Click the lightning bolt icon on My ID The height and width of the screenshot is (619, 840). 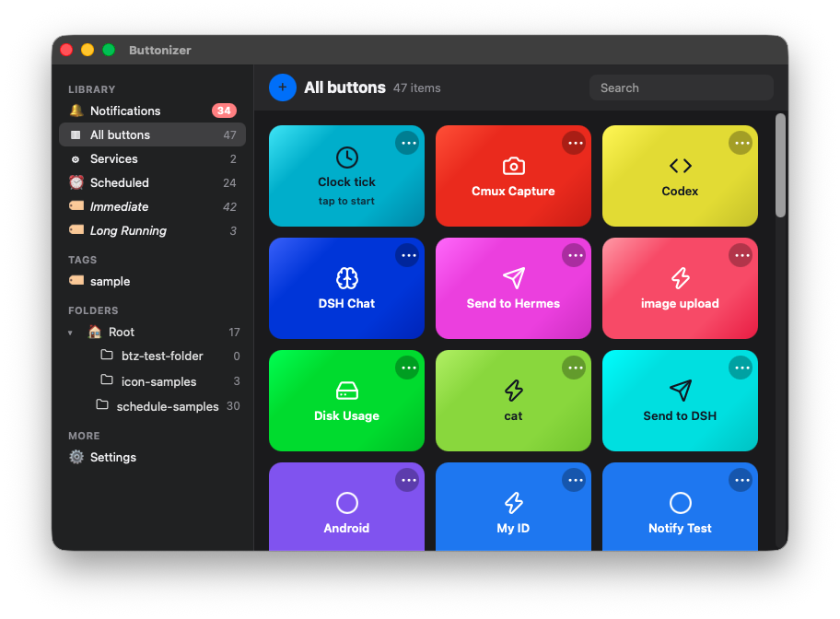(513, 503)
